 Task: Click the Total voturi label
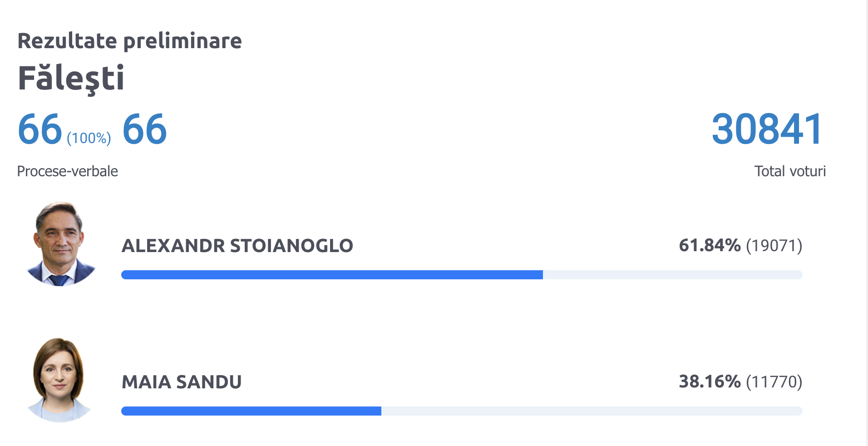coord(790,171)
